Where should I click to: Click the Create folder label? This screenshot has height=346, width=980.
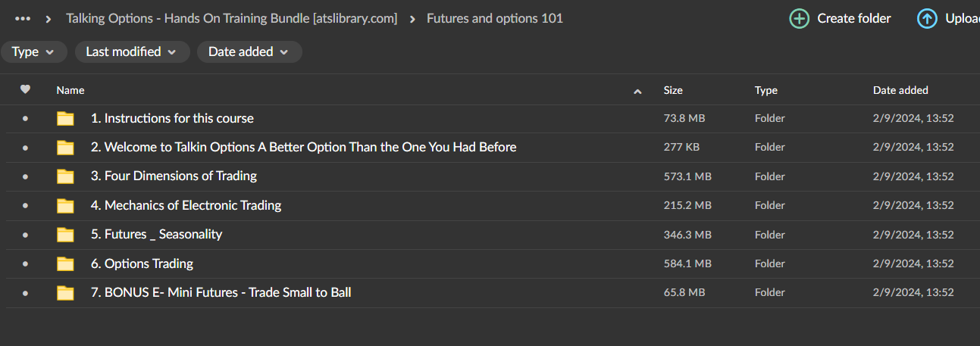click(x=853, y=18)
